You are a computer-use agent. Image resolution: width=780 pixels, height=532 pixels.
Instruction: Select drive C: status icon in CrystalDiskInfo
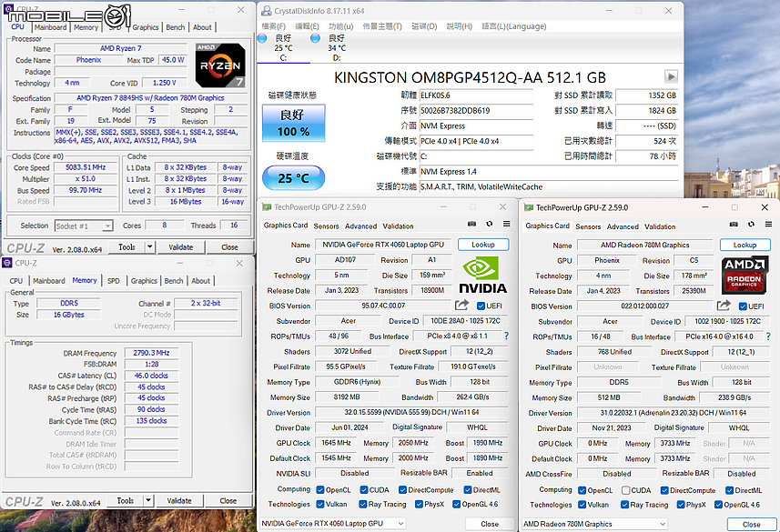coord(263,38)
